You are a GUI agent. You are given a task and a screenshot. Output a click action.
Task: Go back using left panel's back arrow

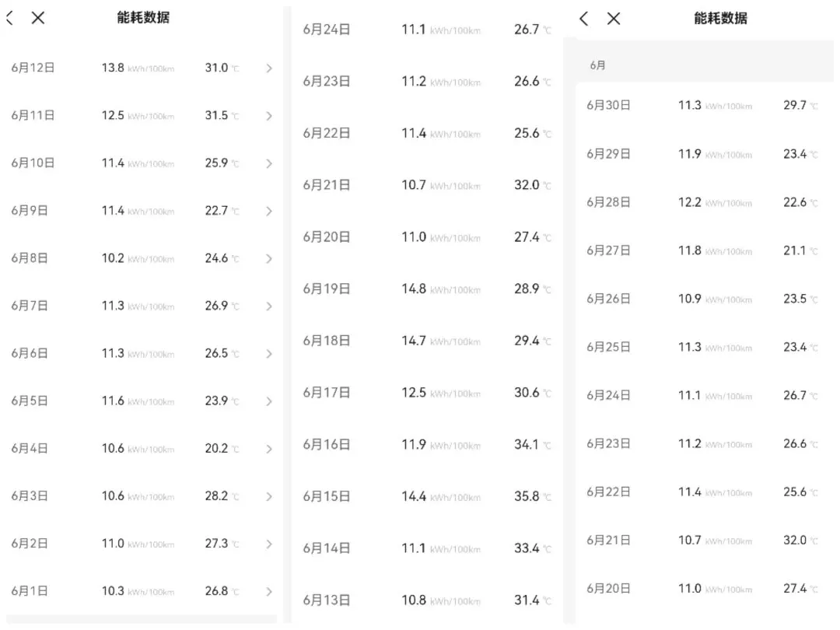pos(9,18)
